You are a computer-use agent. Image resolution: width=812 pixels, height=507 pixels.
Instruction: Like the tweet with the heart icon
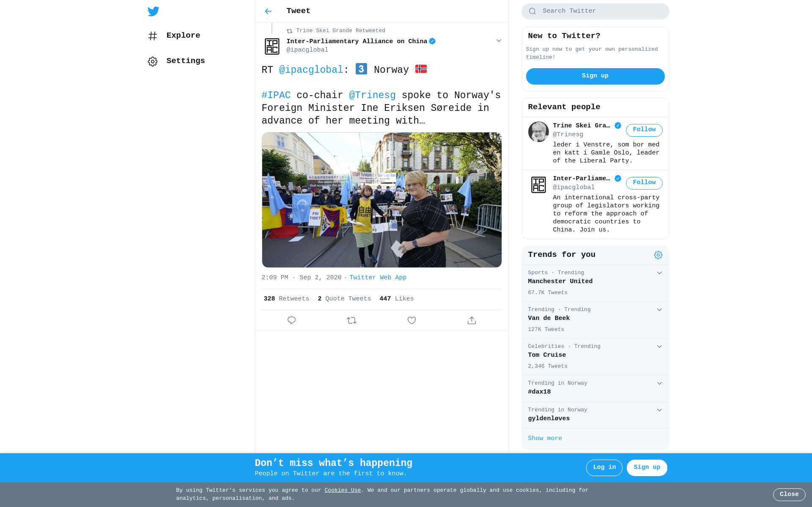pos(411,320)
